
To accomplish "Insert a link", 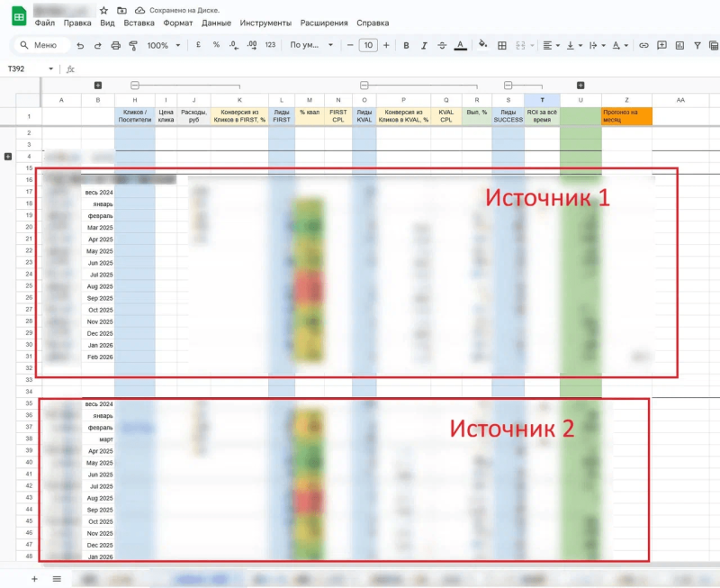I will 642,45.
